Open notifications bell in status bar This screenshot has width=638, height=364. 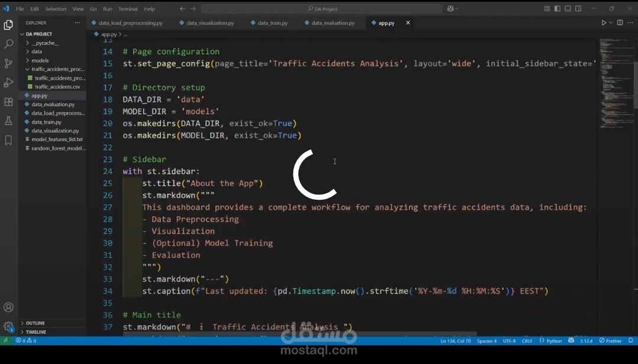631,341
